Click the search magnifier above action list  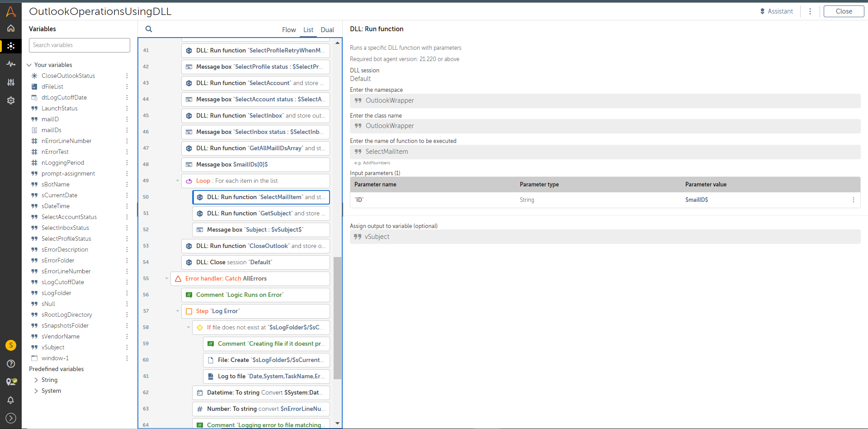(x=149, y=29)
